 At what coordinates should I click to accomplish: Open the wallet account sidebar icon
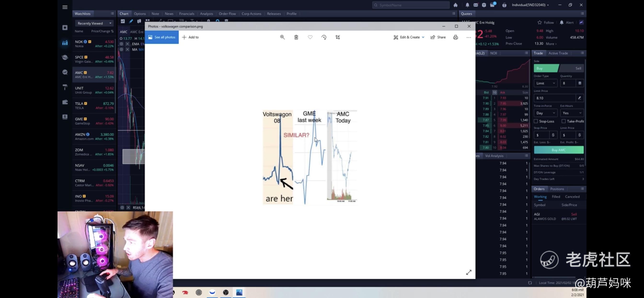point(65,102)
